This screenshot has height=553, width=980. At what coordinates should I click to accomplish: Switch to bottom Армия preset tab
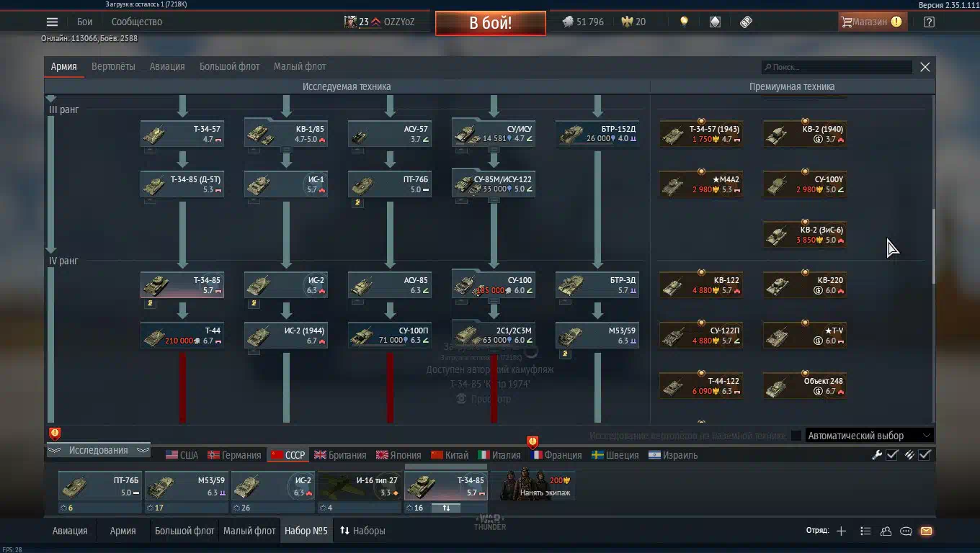[x=122, y=531]
